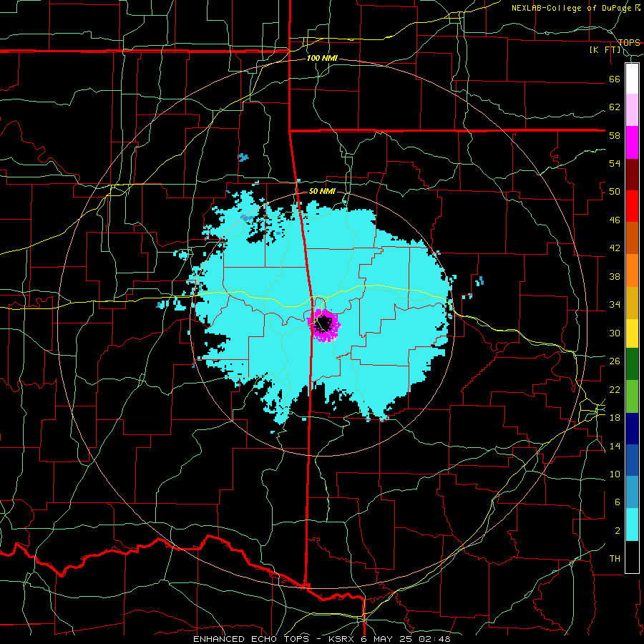Click the 'KSRX' station identifier
The width and height of the screenshot is (644, 644).
pos(343,639)
